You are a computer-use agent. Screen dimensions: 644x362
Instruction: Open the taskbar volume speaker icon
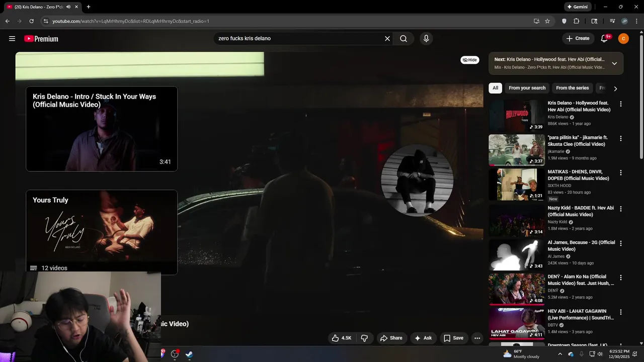coord(600,354)
